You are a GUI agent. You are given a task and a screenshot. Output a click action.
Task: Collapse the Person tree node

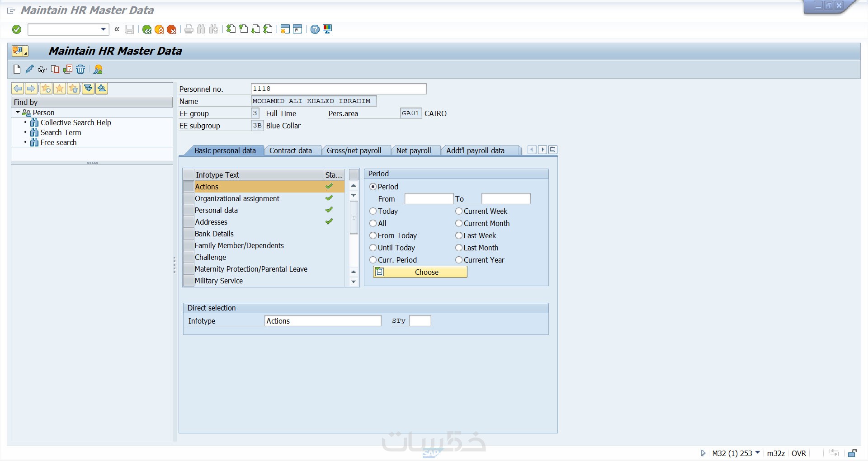pos(18,113)
